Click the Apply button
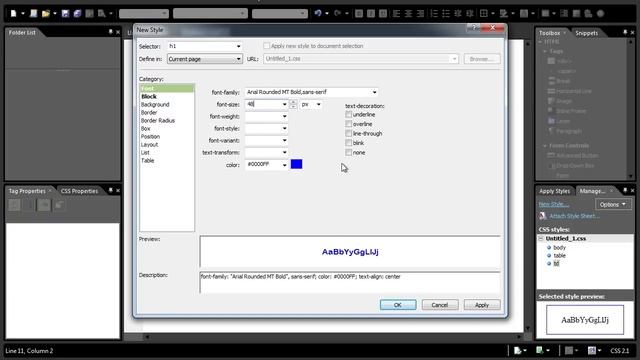 coord(482,305)
